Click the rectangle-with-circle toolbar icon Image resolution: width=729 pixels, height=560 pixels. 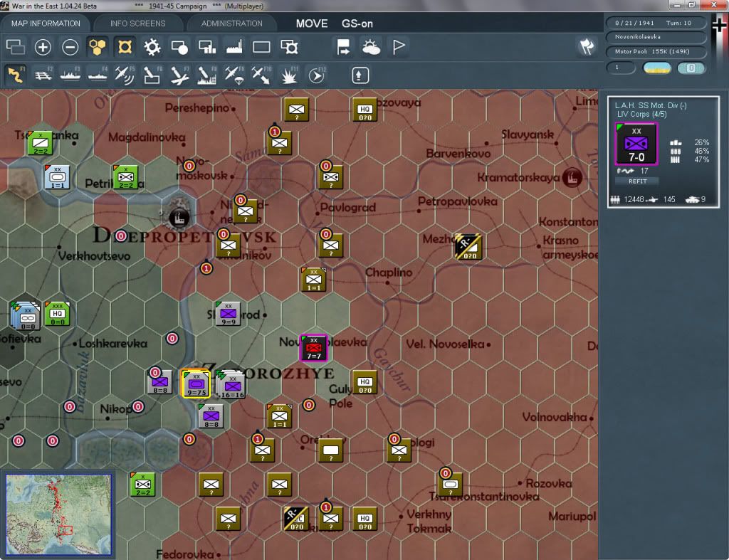[x=179, y=47]
